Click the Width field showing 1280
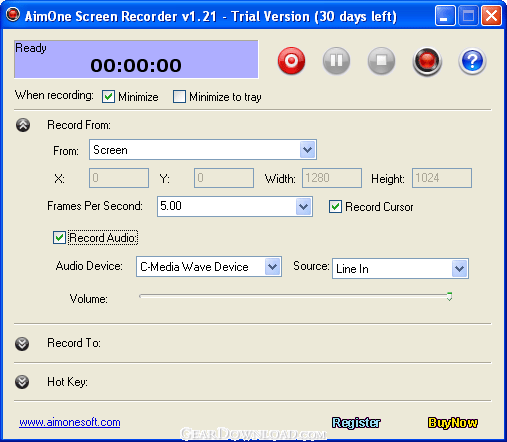 (x=332, y=178)
